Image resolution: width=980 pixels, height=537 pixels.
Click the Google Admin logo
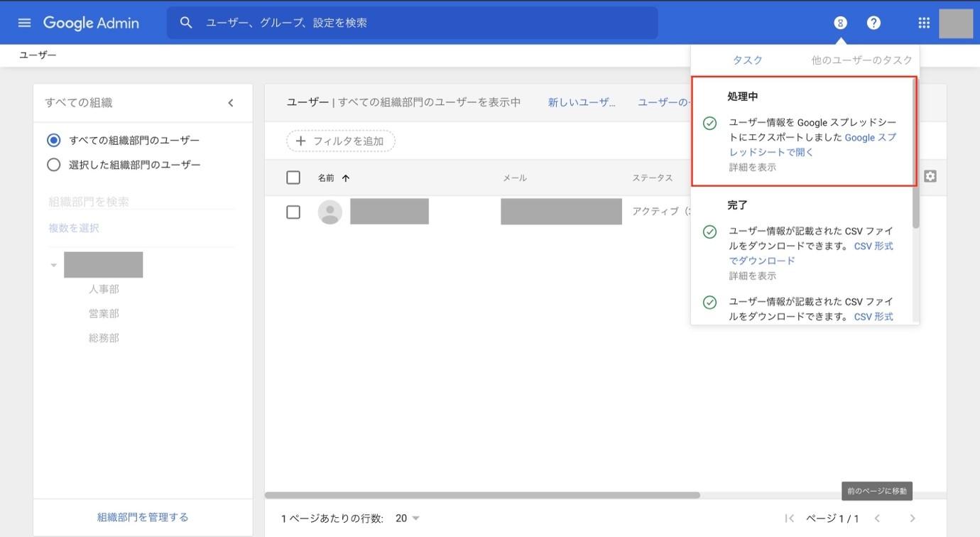tap(91, 22)
